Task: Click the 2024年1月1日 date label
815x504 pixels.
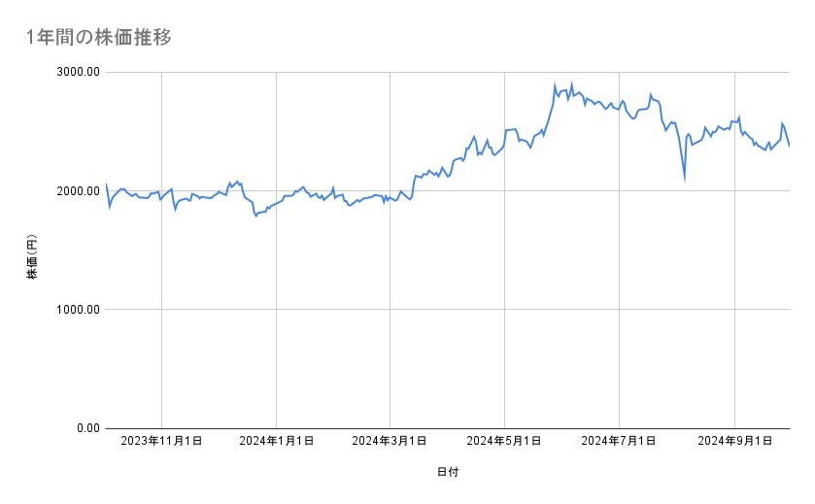Action: [x=277, y=441]
